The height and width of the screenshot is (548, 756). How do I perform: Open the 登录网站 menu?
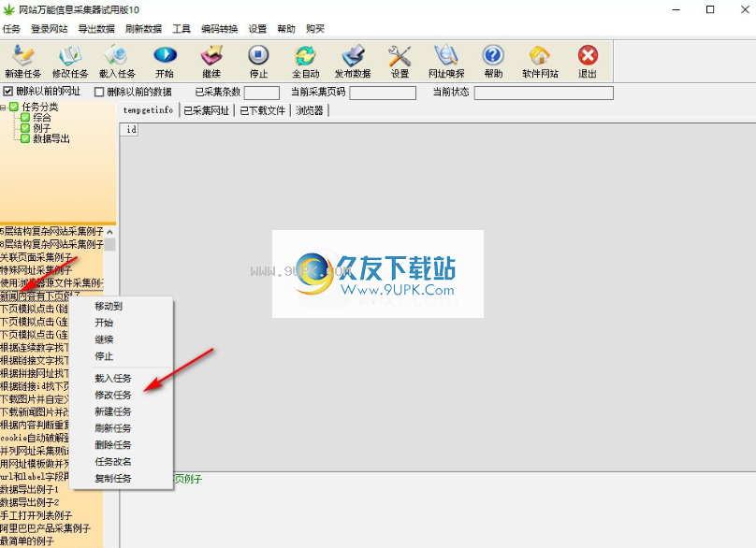(x=50, y=29)
